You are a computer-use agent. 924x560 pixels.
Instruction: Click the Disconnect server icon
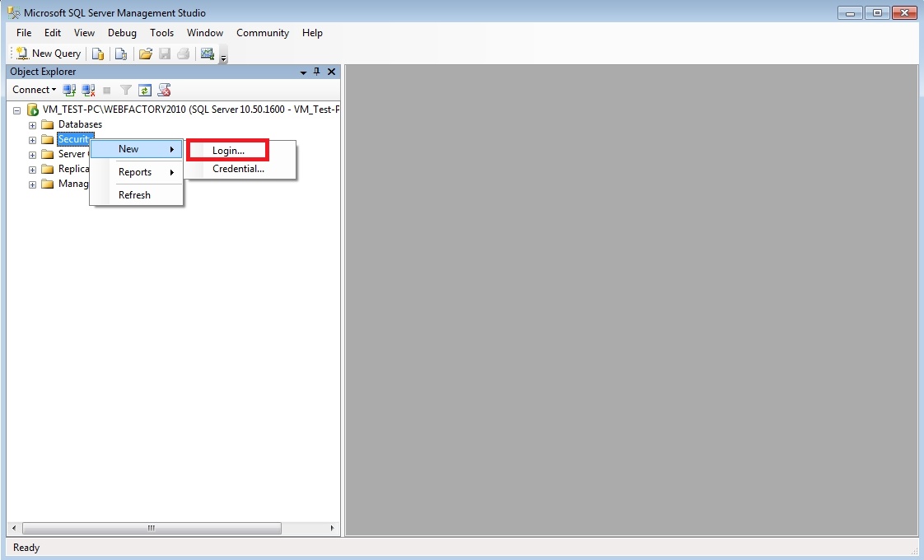(88, 90)
